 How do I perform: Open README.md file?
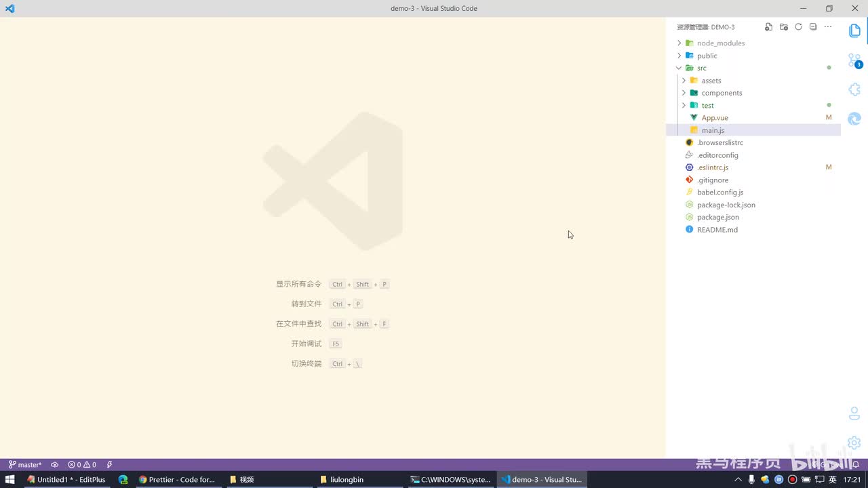[x=753, y=229]
